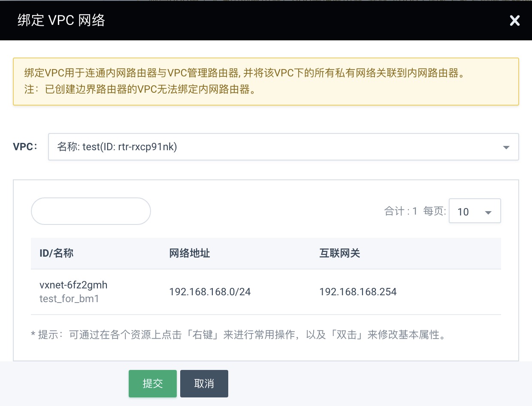Screen dimensions: 532x406
Task: Click the 取消 cancel button
Action: [x=204, y=383]
